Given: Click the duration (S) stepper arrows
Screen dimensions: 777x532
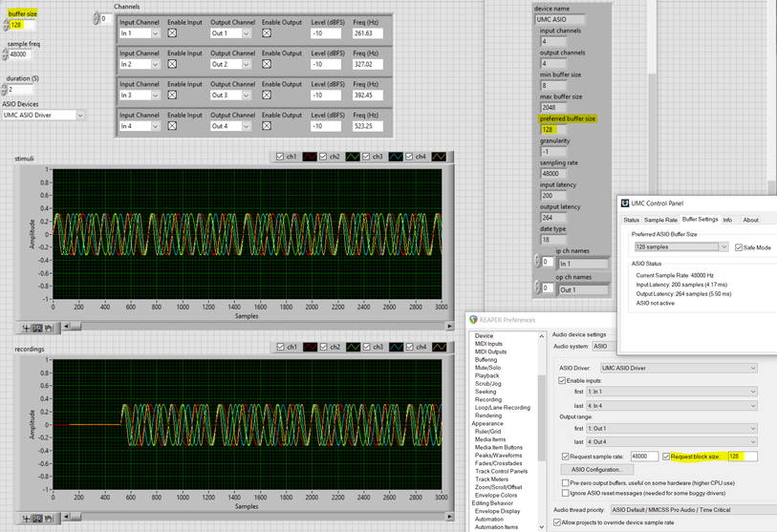Looking at the screenshot, I should (x=4, y=89).
